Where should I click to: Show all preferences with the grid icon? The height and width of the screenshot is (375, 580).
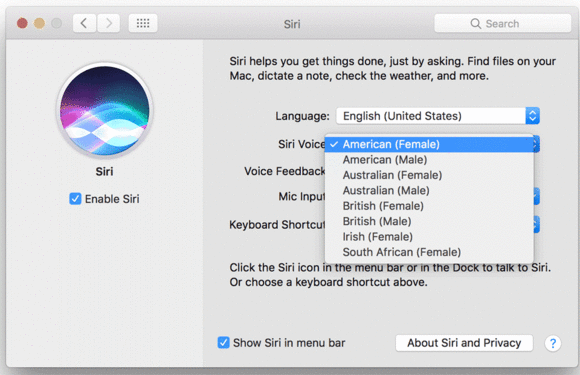point(143,24)
